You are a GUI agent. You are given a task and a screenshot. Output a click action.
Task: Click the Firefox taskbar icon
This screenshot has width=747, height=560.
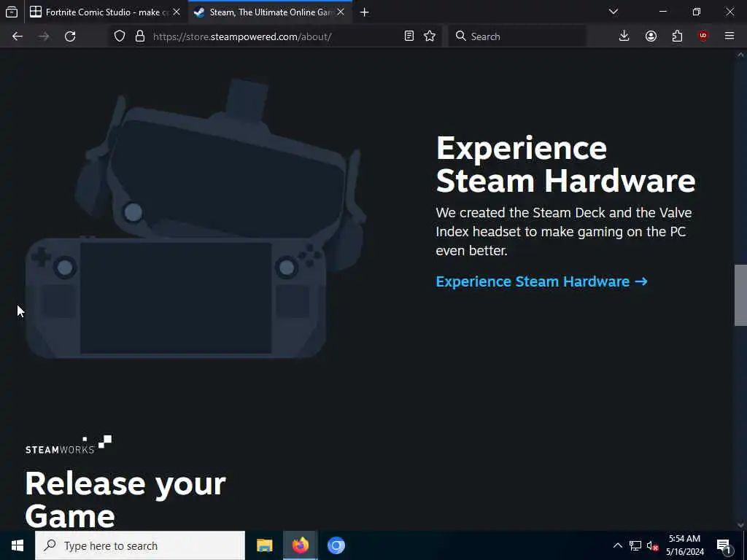coord(300,545)
